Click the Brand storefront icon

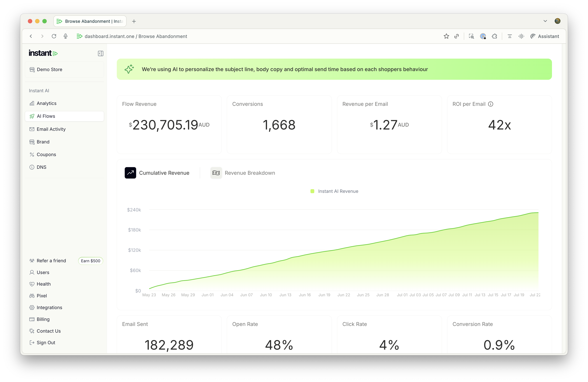32,142
